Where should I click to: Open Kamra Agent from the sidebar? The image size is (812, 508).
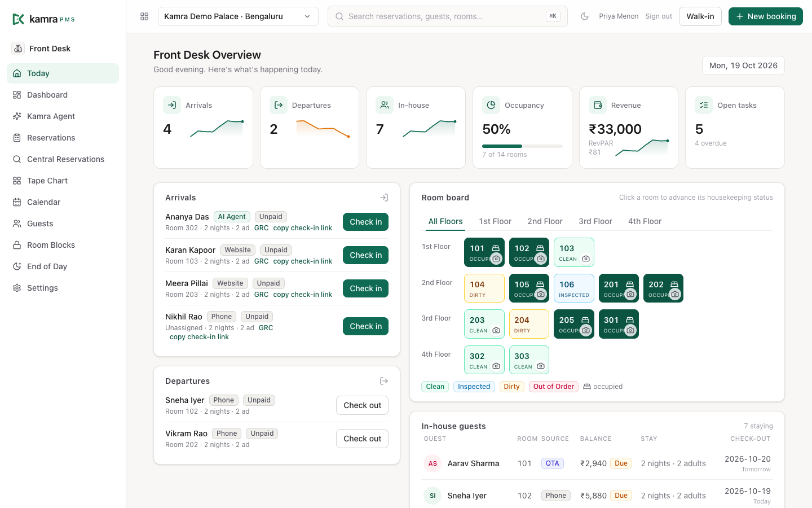pos(63,116)
